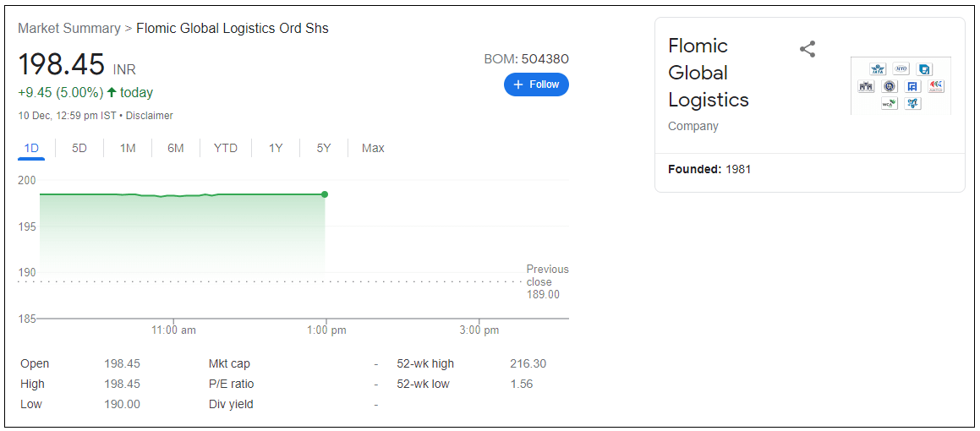Click the price 198.45 heading
The height and width of the screenshot is (431, 980).
[x=61, y=65]
